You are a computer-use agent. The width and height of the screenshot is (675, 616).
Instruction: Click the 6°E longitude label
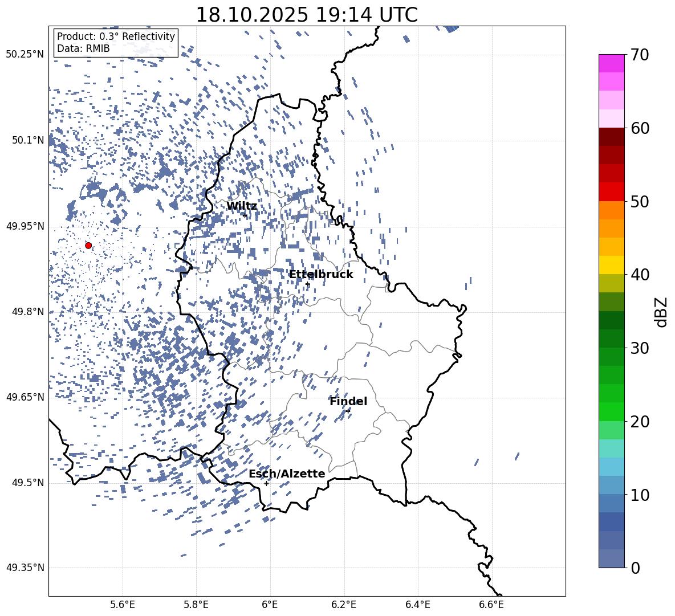tap(270, 605)
